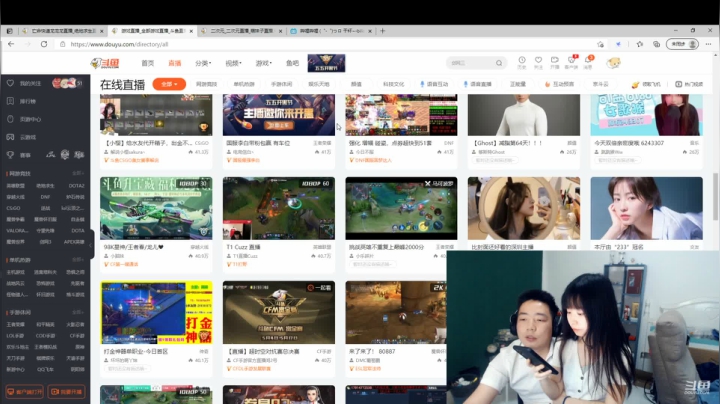Open the CFM 超时空对抗赛 stream thumbnail
The width and height of the screenshot is (720, 404).
click(x=279, y=313)
